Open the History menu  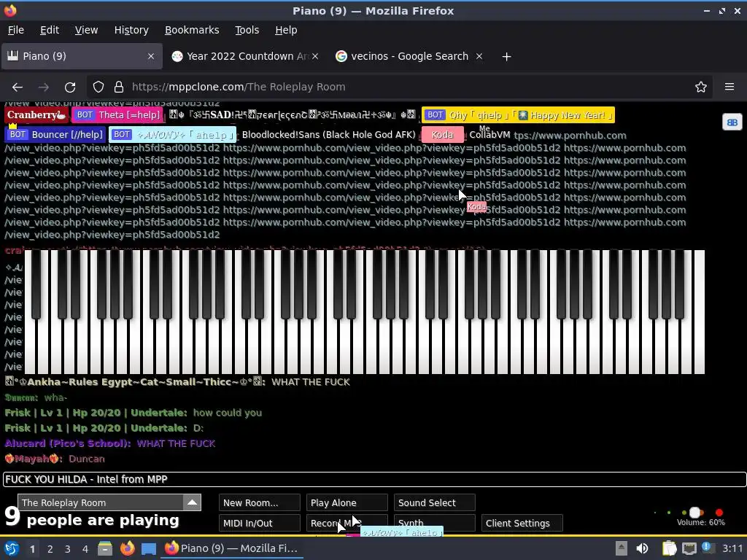[131, 30]
